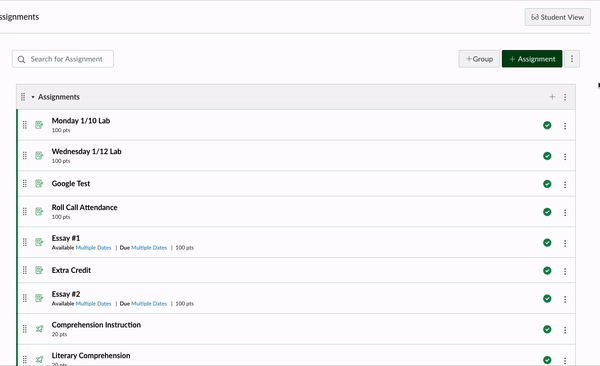Open Essay #2 assignment

[x=66, y=294]
